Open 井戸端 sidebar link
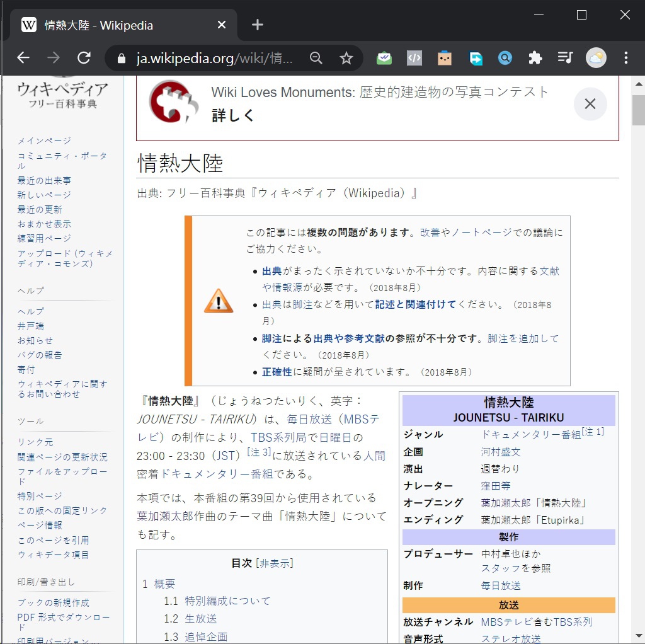 point(30,326)
